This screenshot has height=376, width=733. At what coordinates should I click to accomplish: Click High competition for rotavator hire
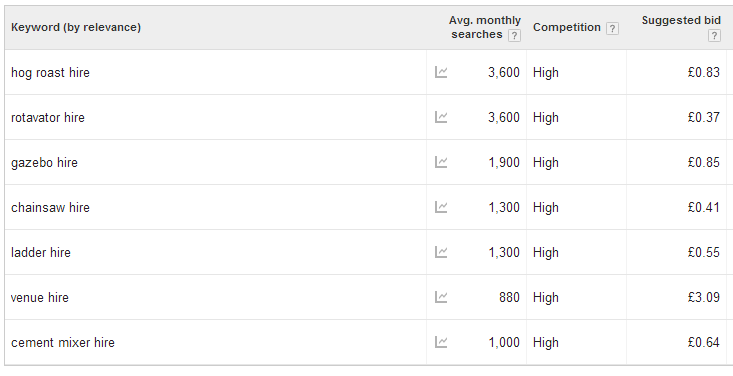click(x=546, y=118)
